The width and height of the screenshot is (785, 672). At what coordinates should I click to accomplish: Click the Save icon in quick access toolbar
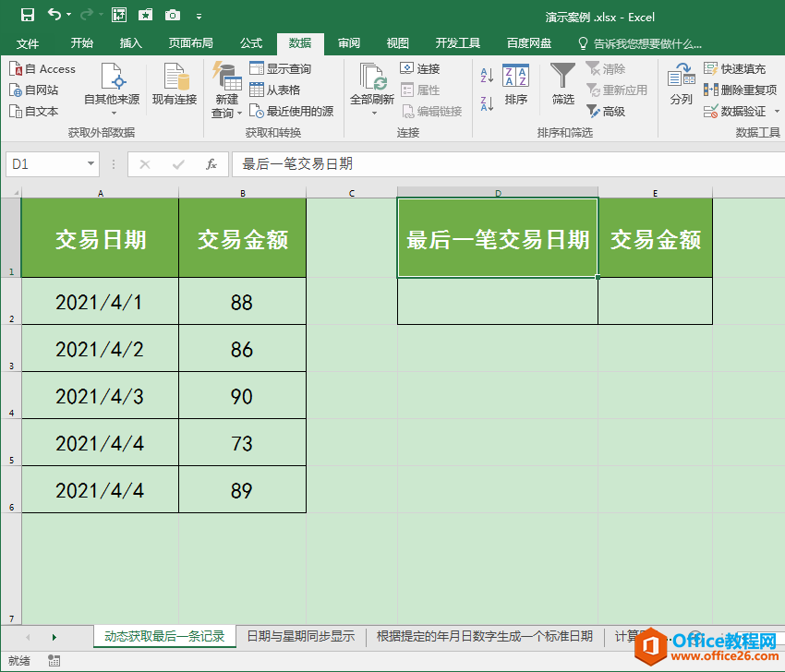click(27, 15)
